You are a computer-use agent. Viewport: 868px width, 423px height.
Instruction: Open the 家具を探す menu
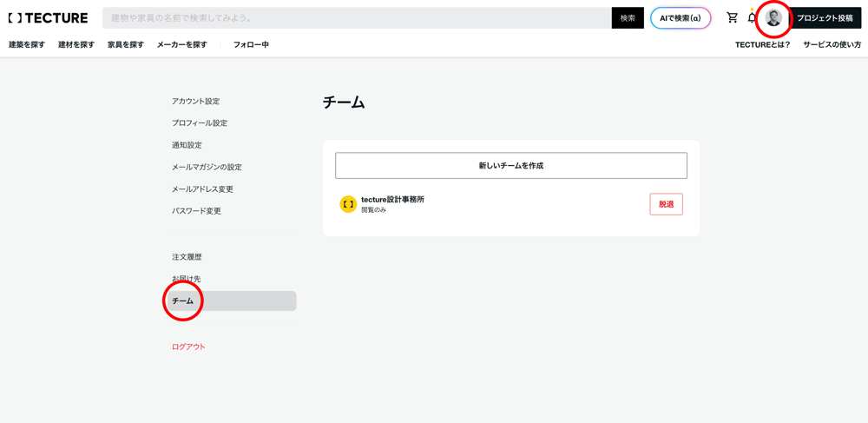point(126,44)
